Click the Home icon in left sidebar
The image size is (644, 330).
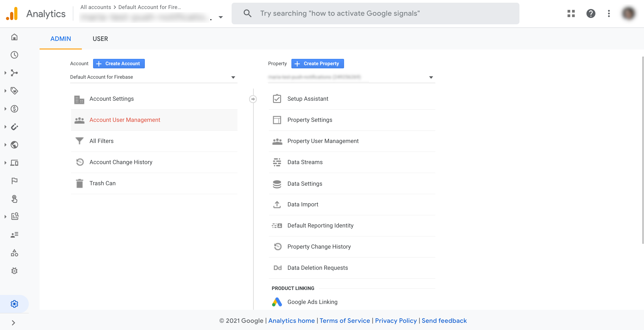(x=14, y=37)
